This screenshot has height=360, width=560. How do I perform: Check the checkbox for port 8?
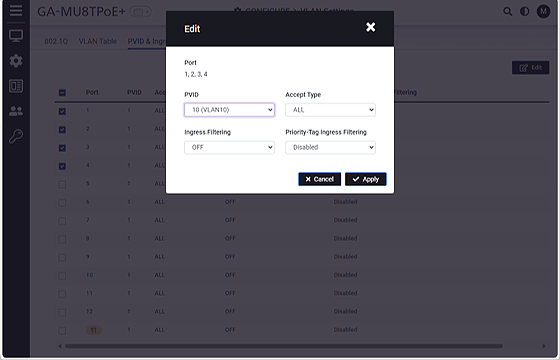[x=62, y=239]
